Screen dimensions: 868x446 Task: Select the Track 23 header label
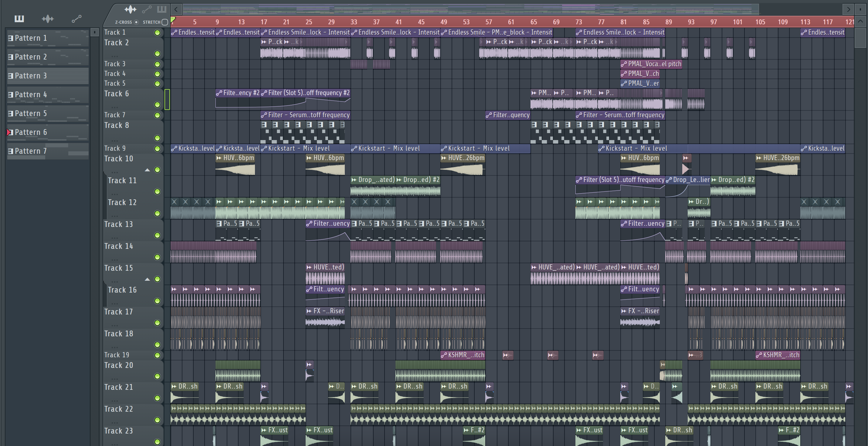tap(118, 431)
